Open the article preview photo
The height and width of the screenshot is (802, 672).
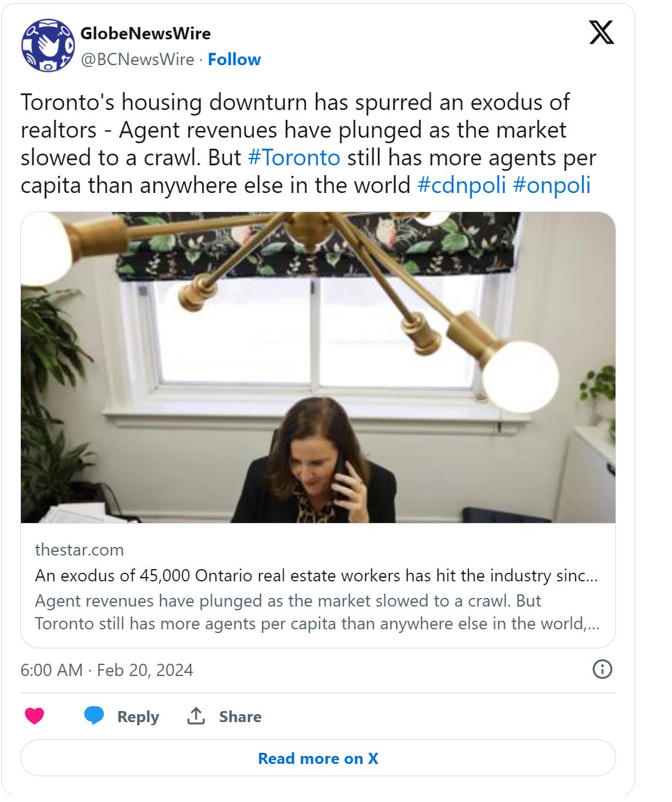tap(318, 368)
